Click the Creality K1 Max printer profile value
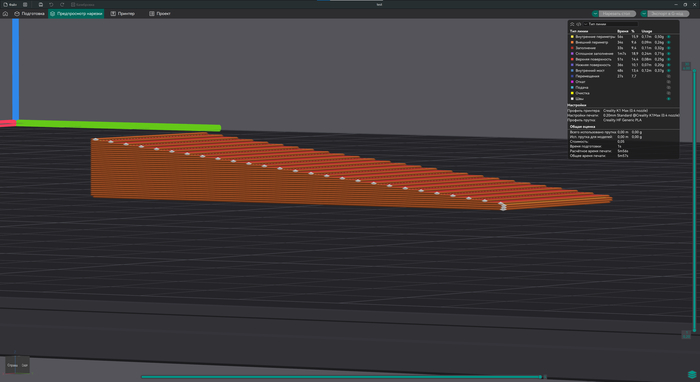Viewport: 700px width, 382px height. pyautogui.click(x=625, y=111)
